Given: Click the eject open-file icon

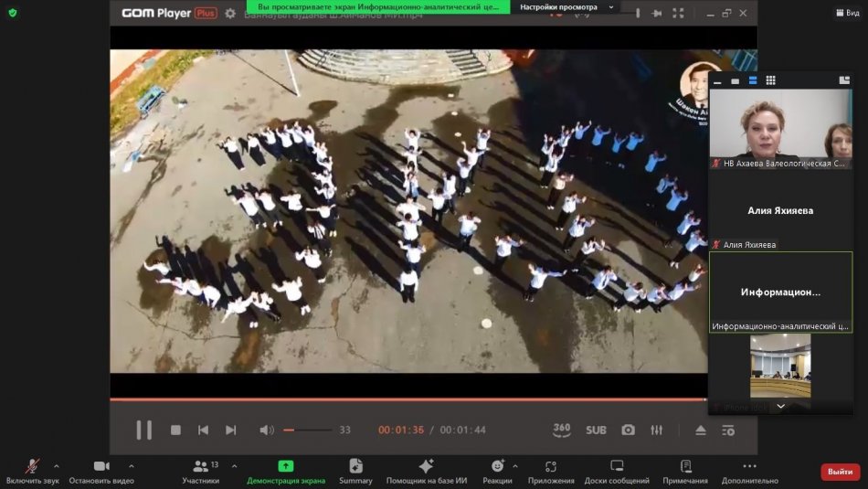Looking at the screenshot, I should [700, 430].
